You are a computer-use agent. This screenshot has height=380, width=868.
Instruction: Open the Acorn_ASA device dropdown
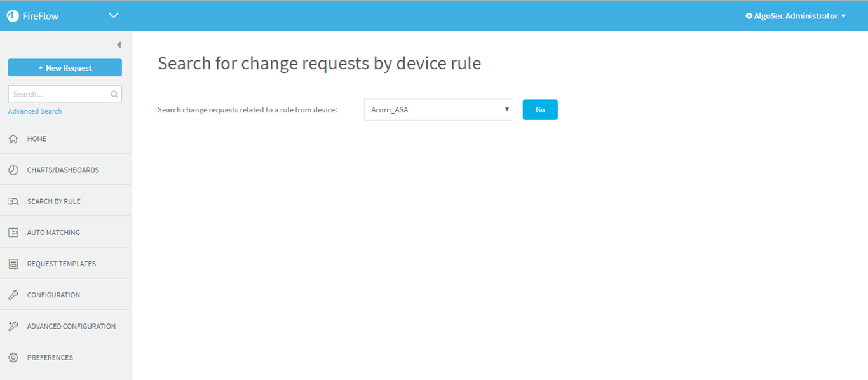pyautogui.click(x=438, y=110)
